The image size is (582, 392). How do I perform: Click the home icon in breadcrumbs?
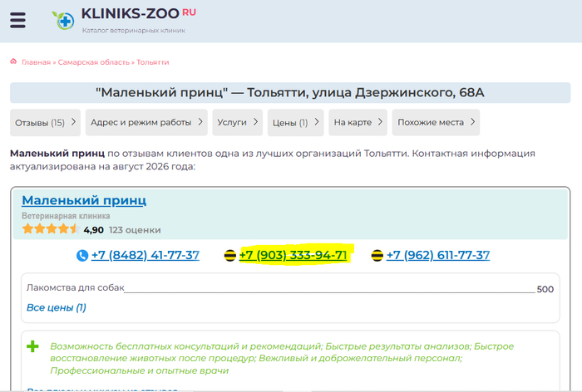tap(13, 61)
